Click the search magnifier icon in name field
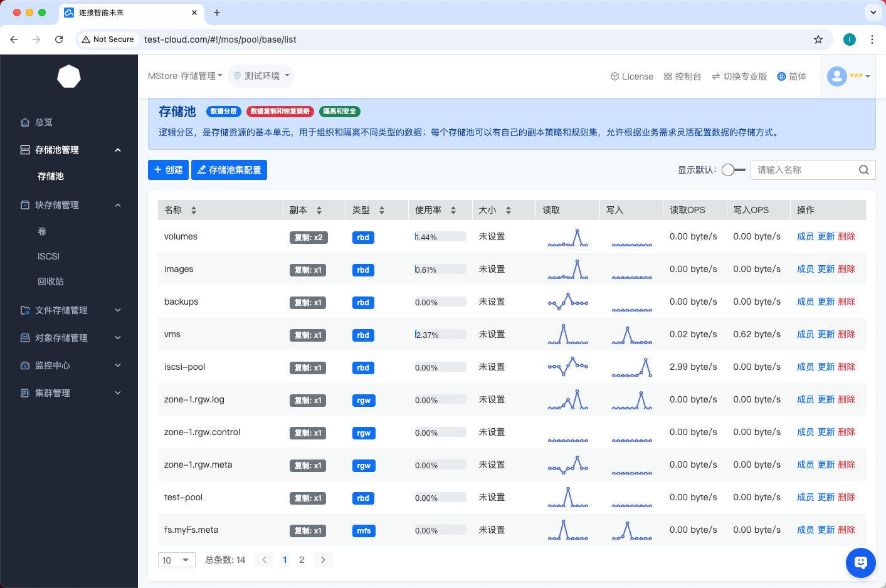This screenshot has height=588, width=886. click(863, 170)
